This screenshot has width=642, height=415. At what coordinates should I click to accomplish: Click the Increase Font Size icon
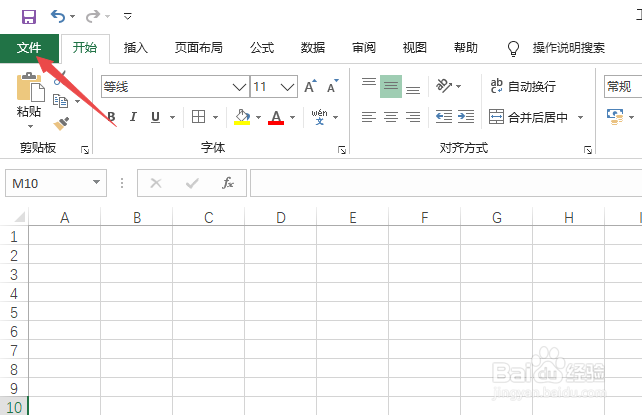310,86
